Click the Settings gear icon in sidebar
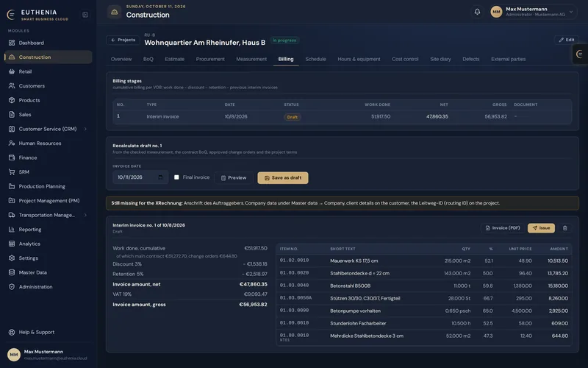The image size is (588, 368). 12,258
